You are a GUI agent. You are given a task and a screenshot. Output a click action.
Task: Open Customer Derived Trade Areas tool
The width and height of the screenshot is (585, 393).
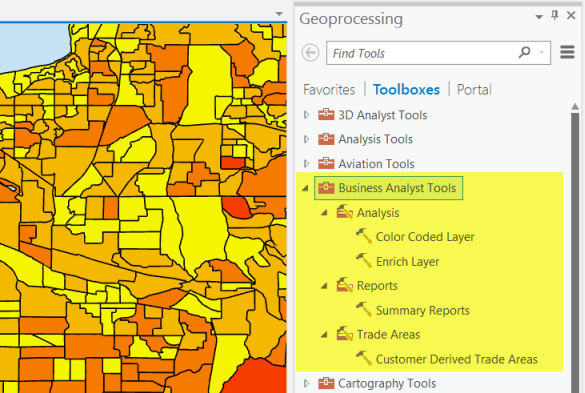(x=457, y=359)
